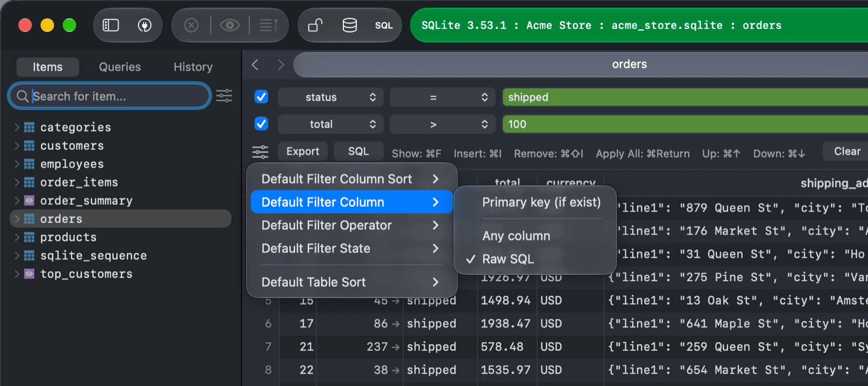Image resolution: width=868 pixels, height=386 pixels.
Task: Open Default Filter Operator submenu
Action: (352, 225)
